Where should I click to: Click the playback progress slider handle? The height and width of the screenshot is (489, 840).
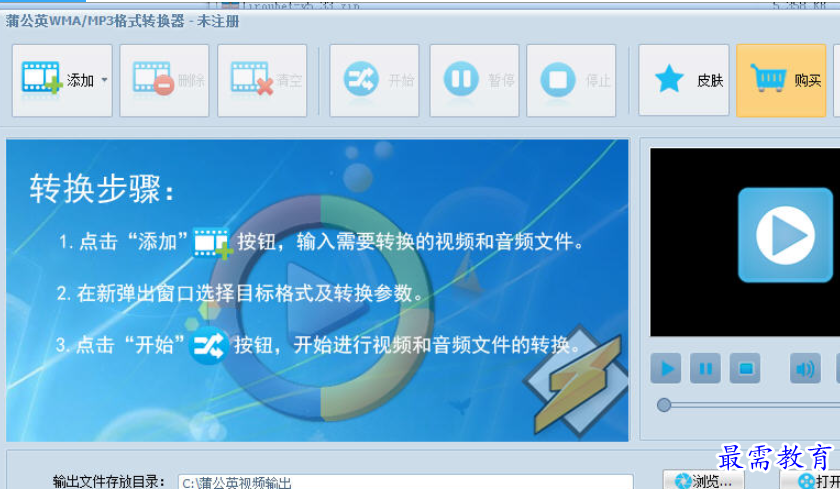[x=664, y=404]
